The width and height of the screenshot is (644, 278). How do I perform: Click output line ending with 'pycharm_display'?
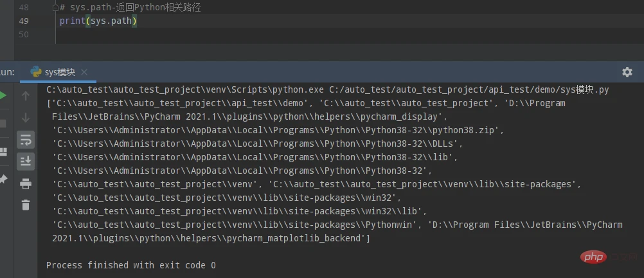click(250, 116)
